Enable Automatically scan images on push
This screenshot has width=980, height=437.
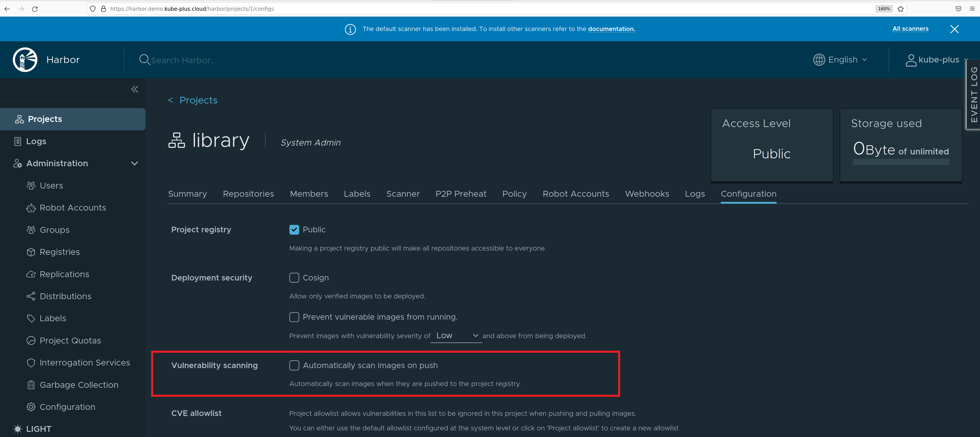pyautogui.click(x=294, y=366)
